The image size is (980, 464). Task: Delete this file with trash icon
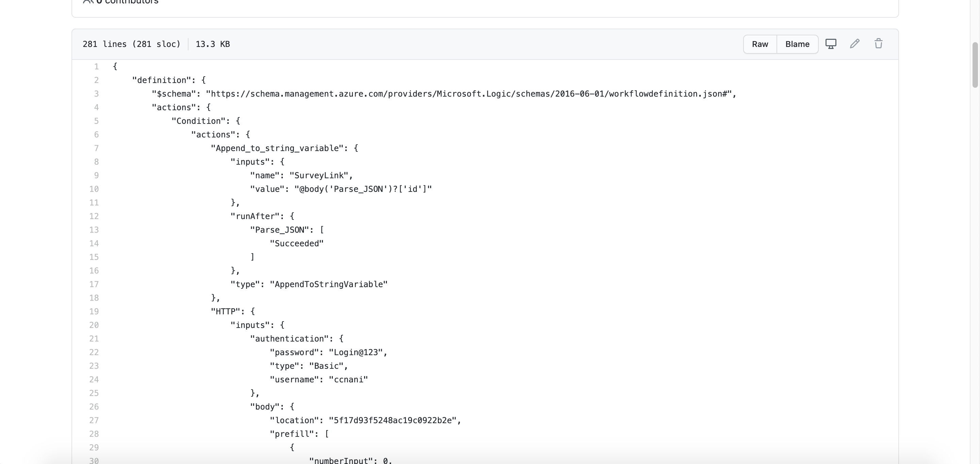[x=878, y=44]
